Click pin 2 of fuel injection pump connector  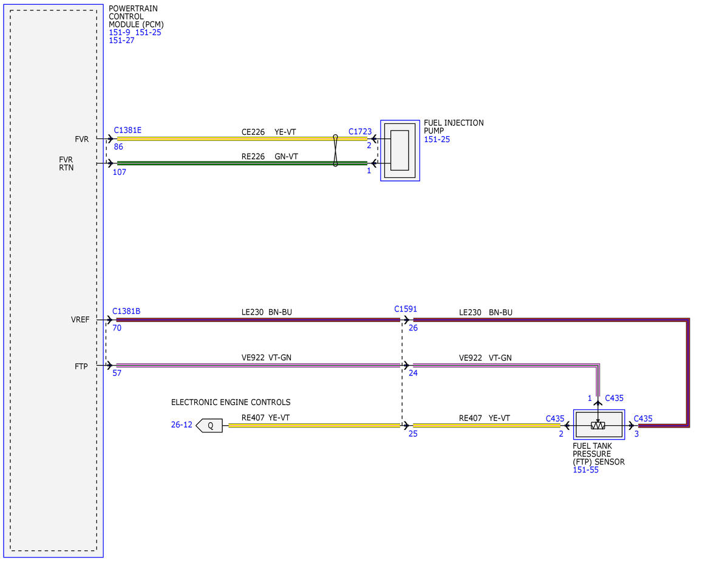(x=369, y=146)
